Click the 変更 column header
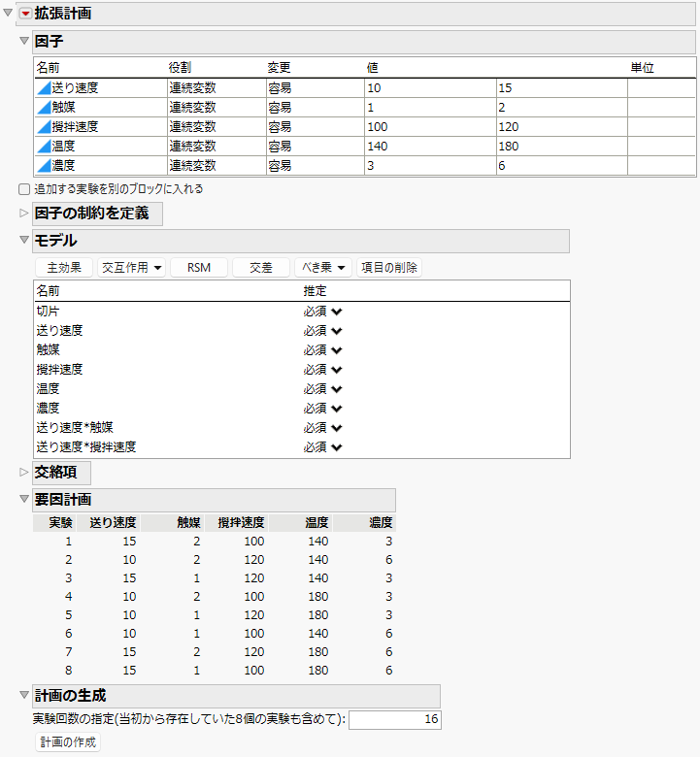 (x=279, y=68)
